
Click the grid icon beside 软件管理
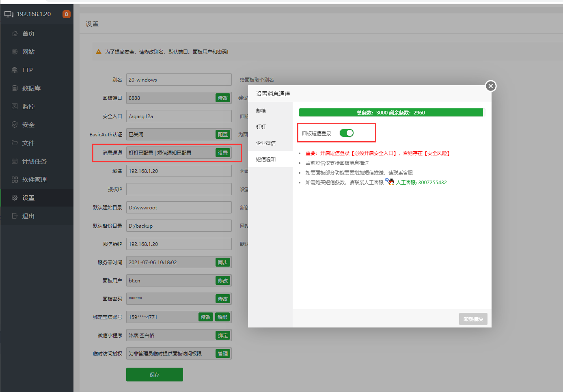(15, 179)
